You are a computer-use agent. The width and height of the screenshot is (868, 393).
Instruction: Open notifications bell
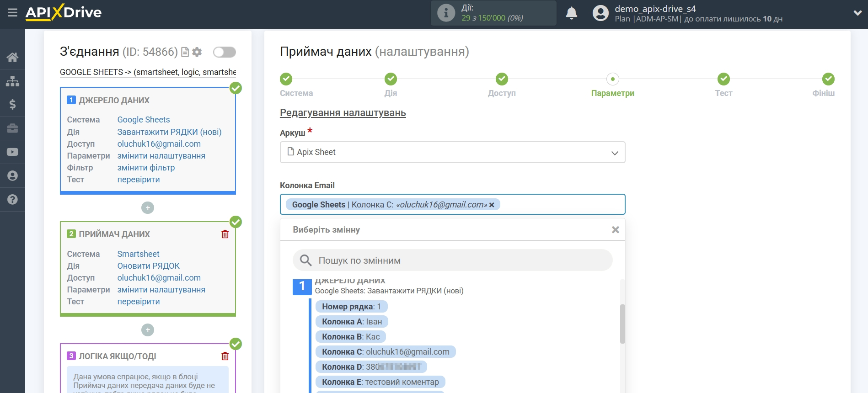click(571, 13)
